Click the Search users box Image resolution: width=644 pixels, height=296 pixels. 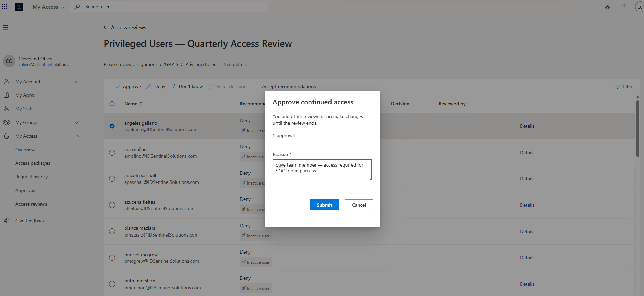coord(169,7)
